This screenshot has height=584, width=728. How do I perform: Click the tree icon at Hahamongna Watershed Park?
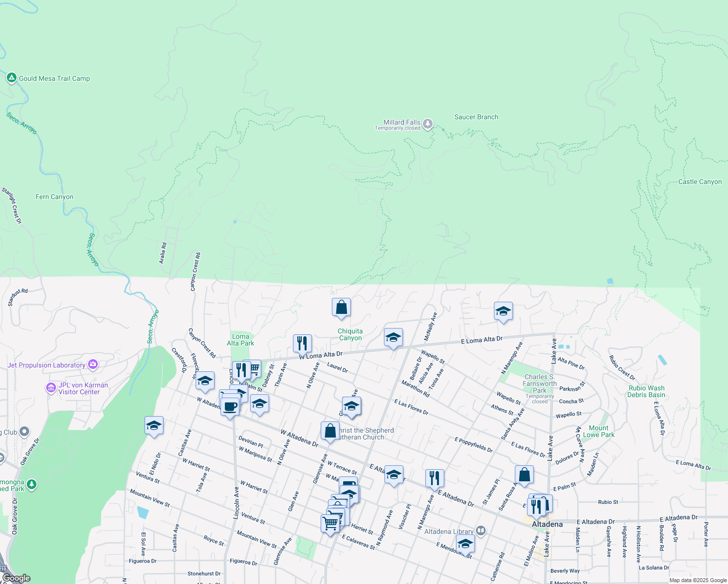coord(31,485)
